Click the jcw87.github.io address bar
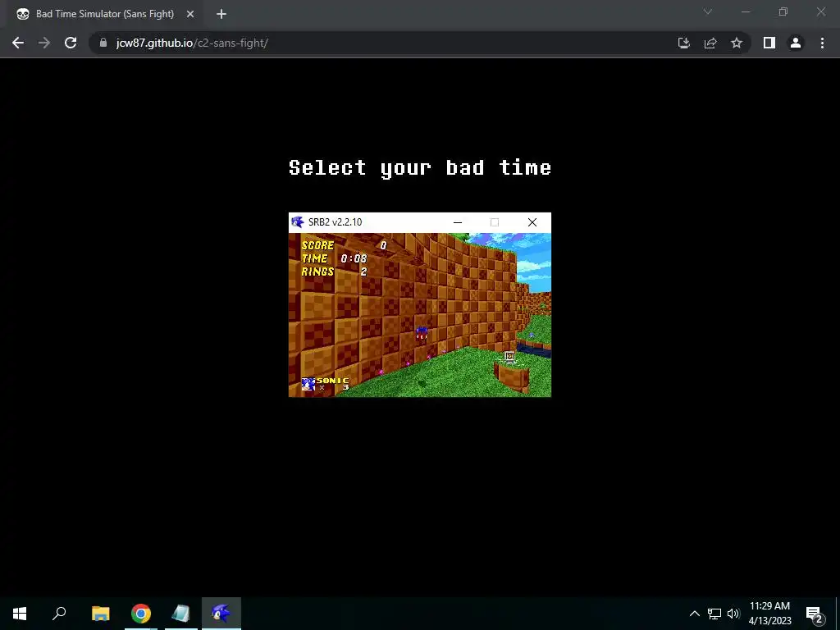 click(x=386, y=43)
